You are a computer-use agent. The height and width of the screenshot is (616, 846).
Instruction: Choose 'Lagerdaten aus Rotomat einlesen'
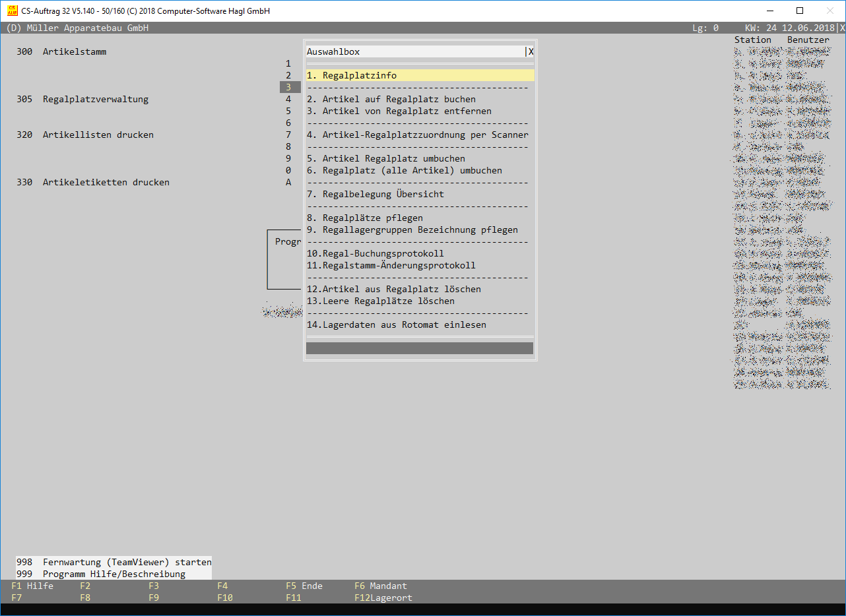404,325
